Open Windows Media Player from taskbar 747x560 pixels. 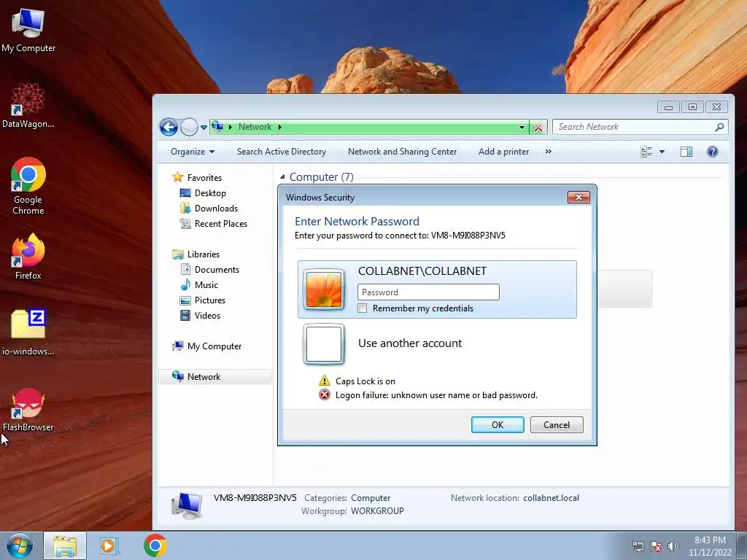[x=108, y=546]
